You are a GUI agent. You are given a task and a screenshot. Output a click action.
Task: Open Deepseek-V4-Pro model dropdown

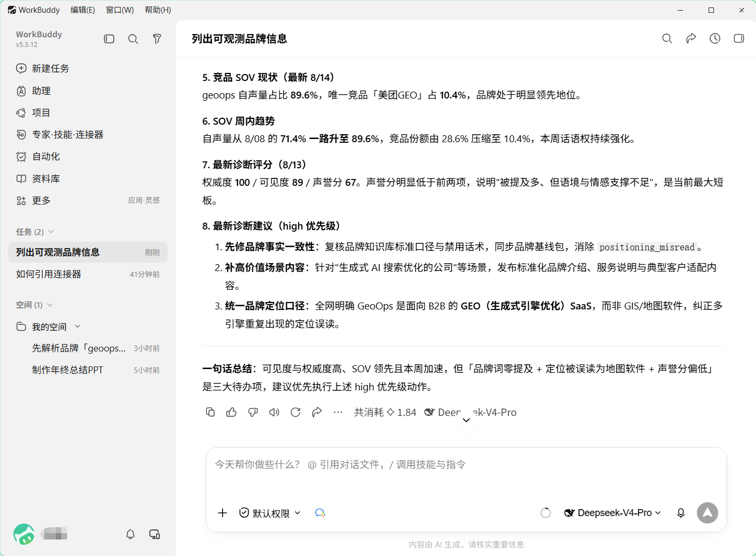(613, 513)
